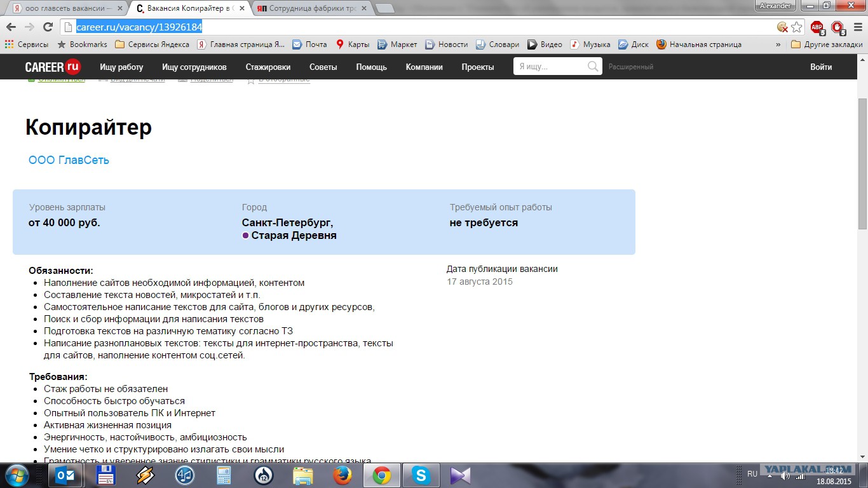Open File Explorer from the taskbar
The image size is (868, 488).
[x=303, y=475]
